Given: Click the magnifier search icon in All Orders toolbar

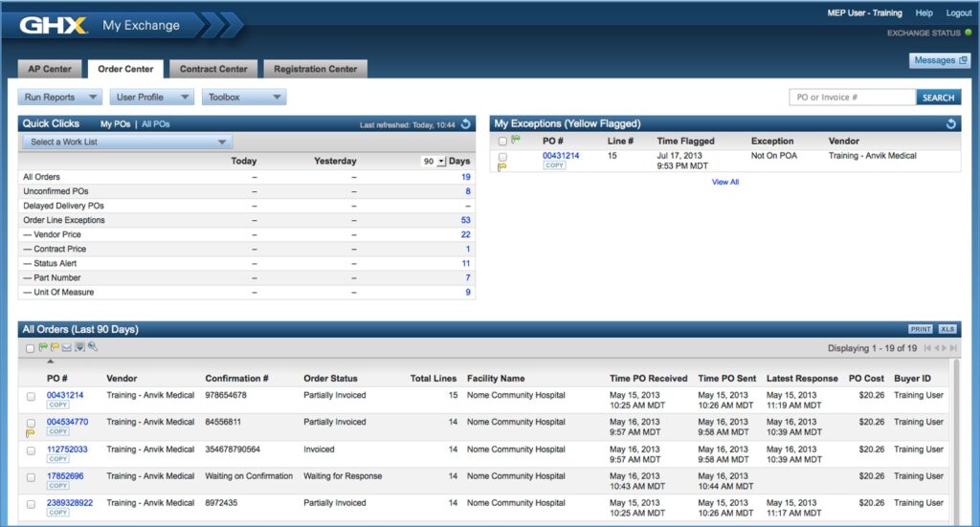Looking at the screenshot, I should 93,346.
